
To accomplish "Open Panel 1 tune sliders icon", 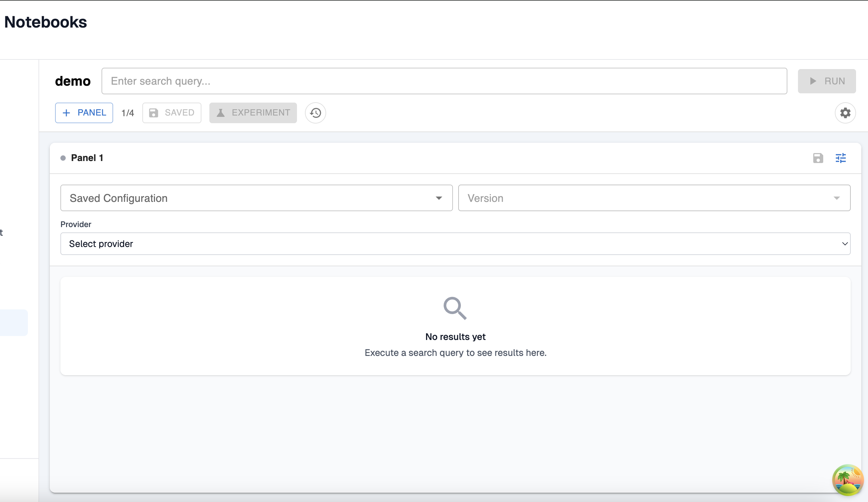I will [840, 158].
